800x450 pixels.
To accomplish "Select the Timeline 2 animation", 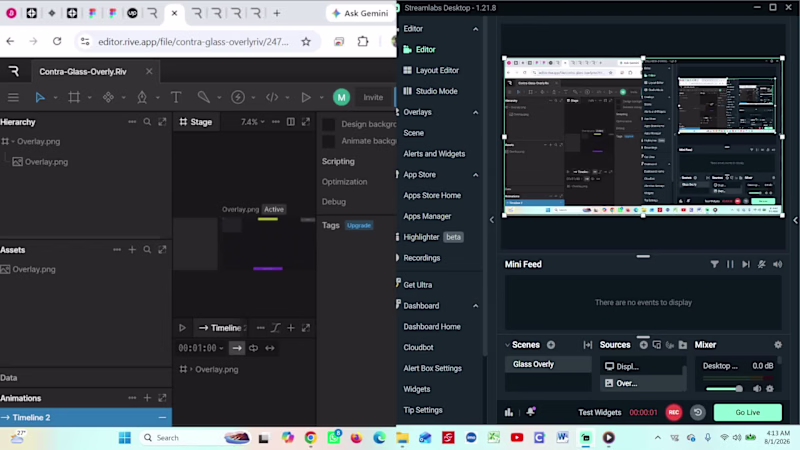I will tap(86, 417).
